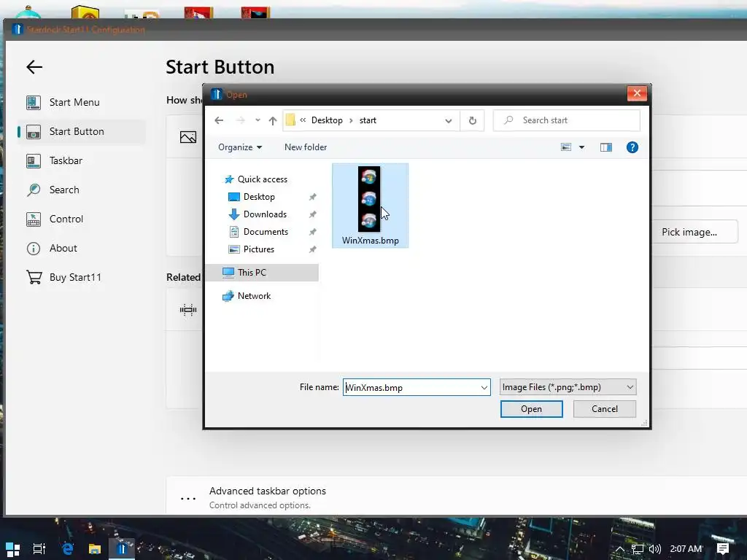This screenshot has width=747, height=560.
Task: Click Start11 taskbar icon
Action: (122, 549)
